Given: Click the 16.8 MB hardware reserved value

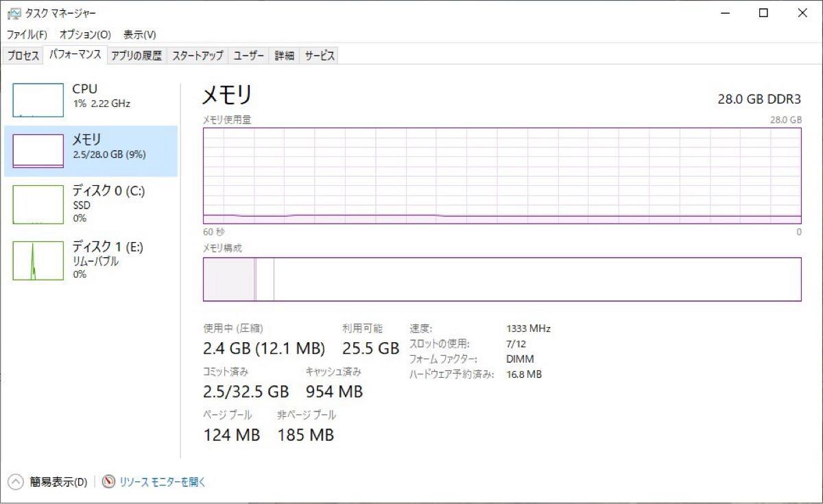Looking at the screenshot, I should coord(524,374).
